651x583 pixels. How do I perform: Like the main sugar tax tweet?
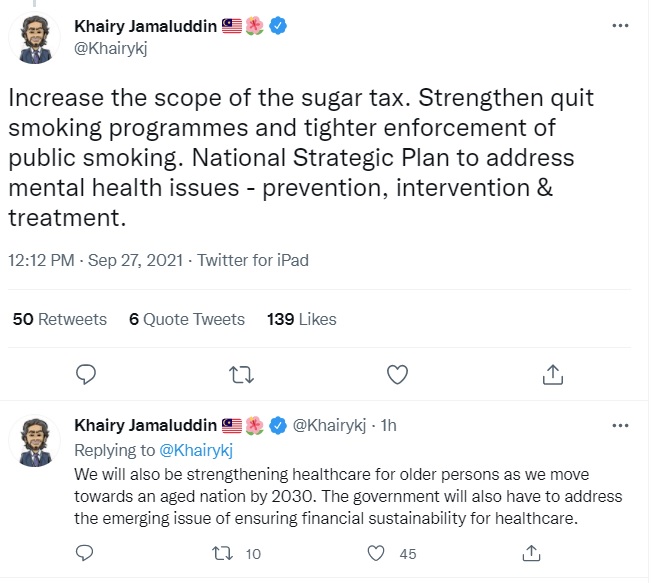click(397, 374)
